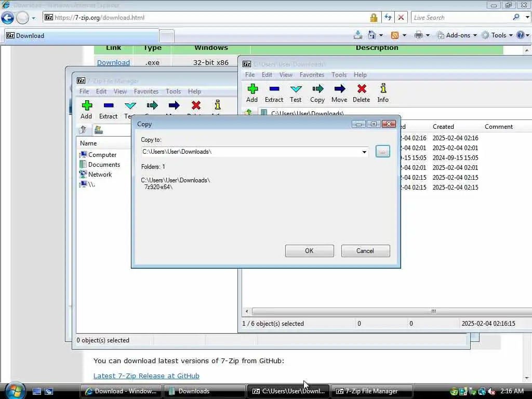Viewport: 532px width, 399px height.
Task: Click IE RSS feeds icon
Action: click(395, 35)
